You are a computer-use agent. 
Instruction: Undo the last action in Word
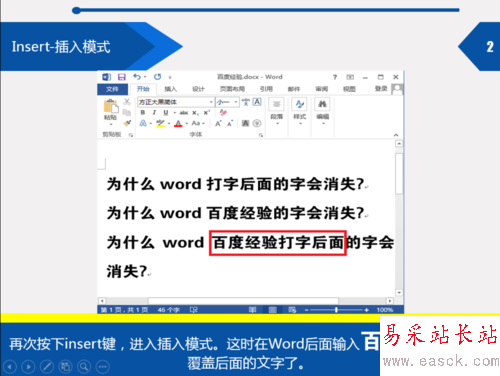[137, 77]
